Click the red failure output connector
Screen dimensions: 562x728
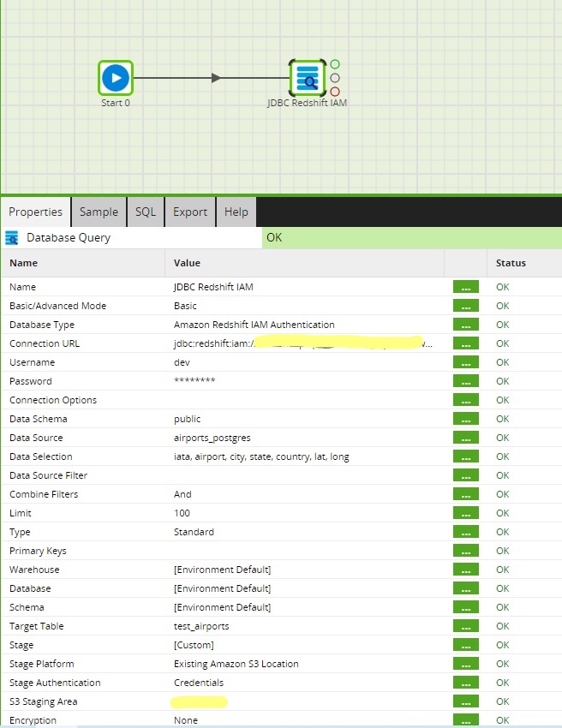point(335,92)
